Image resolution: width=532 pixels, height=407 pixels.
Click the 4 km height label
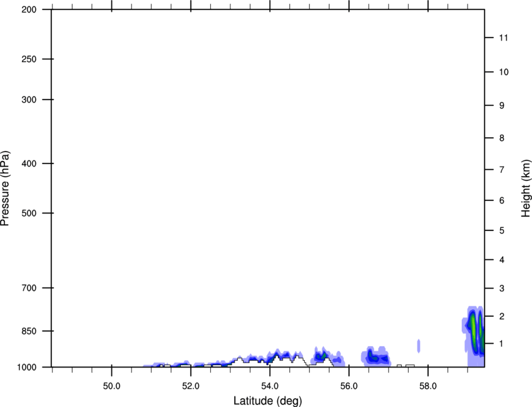click(502, 260)
